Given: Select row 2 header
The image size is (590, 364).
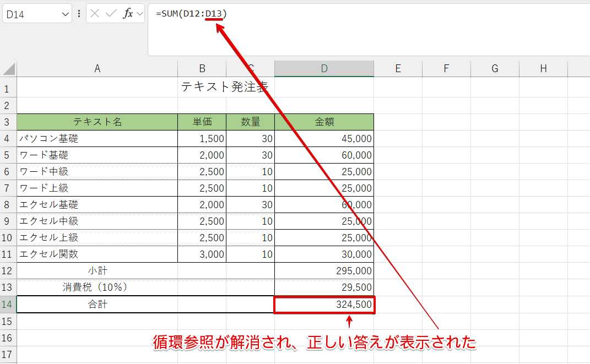Looking at the screenshot, I should (x=8, y=106).
